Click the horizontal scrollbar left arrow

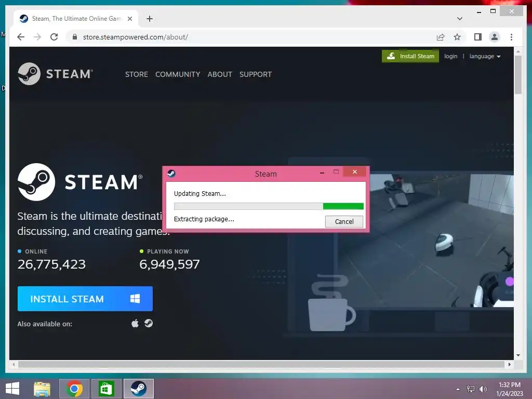click(14, 364)
